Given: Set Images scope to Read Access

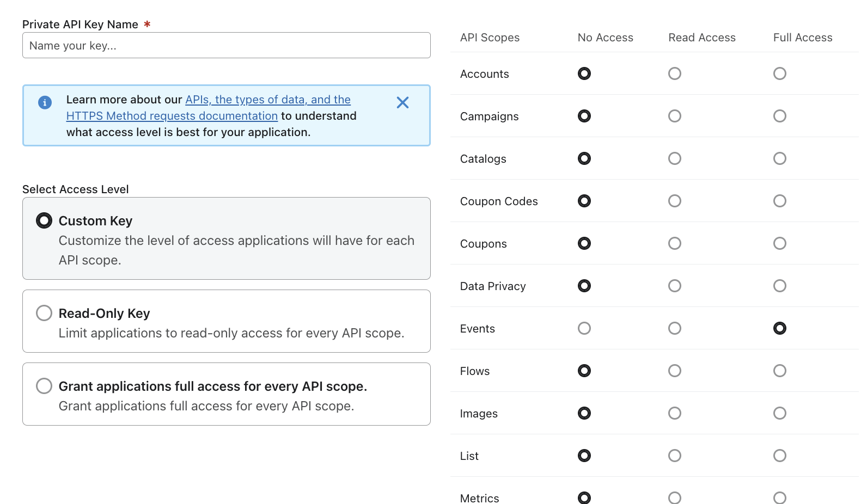Looking at the screenshot, I should (x=675, y=413).
